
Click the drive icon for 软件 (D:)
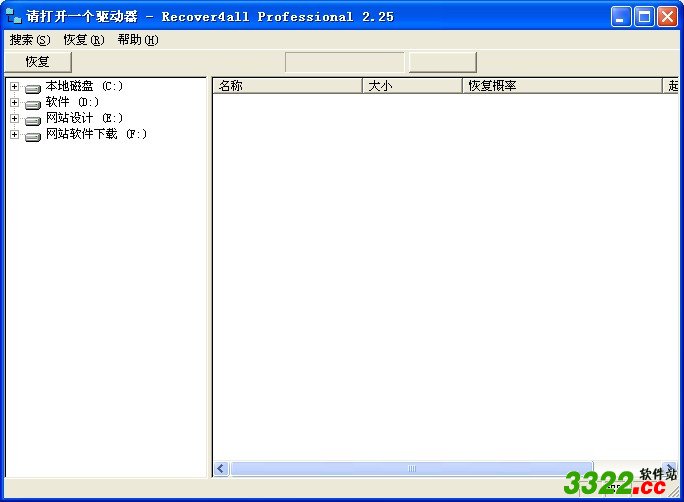(x=33, y=104)
